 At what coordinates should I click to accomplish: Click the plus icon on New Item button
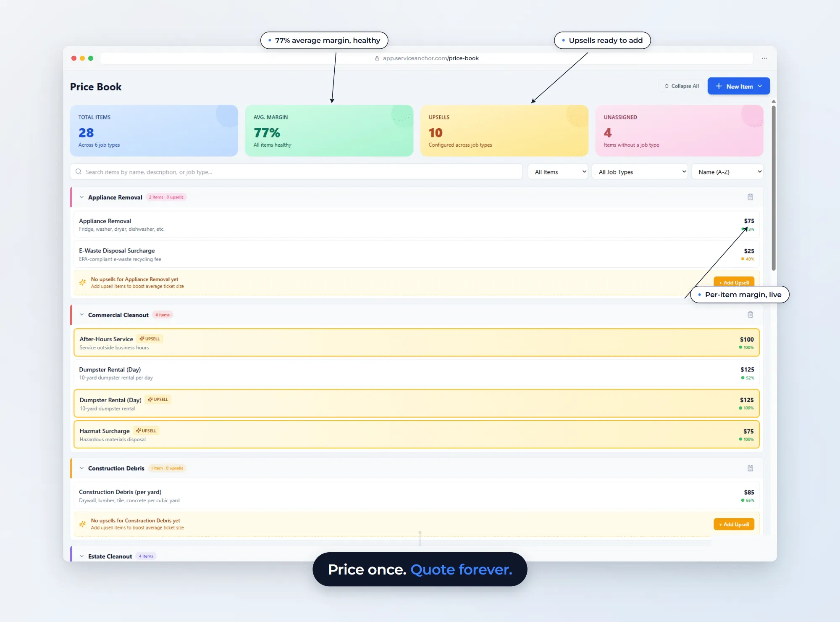(719, 86)
